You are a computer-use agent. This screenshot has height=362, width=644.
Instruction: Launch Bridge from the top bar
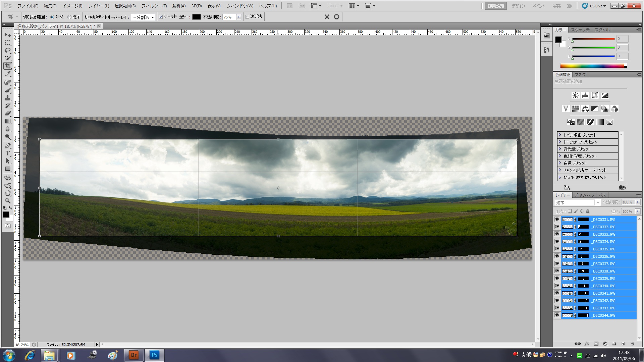(290, 6)
